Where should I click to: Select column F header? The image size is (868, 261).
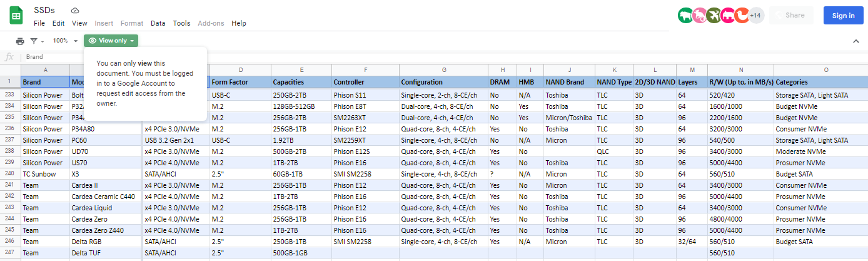365,69
